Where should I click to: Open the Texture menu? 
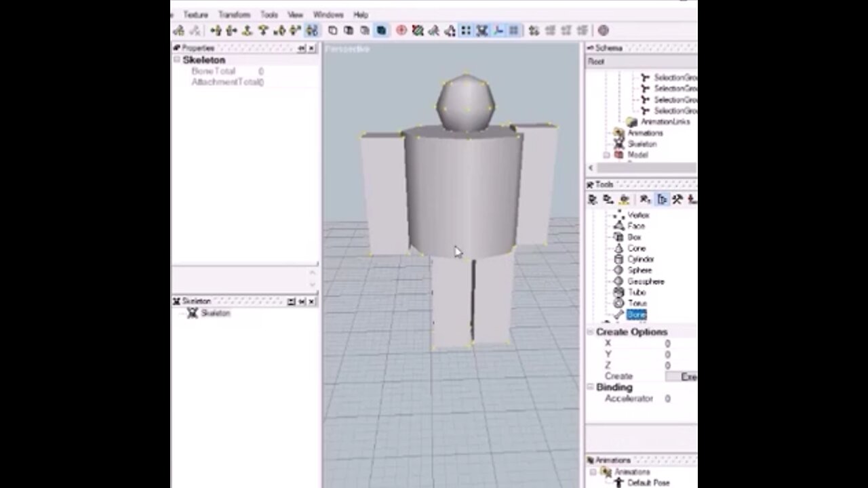pyautogui.click(x=196, y=14)
